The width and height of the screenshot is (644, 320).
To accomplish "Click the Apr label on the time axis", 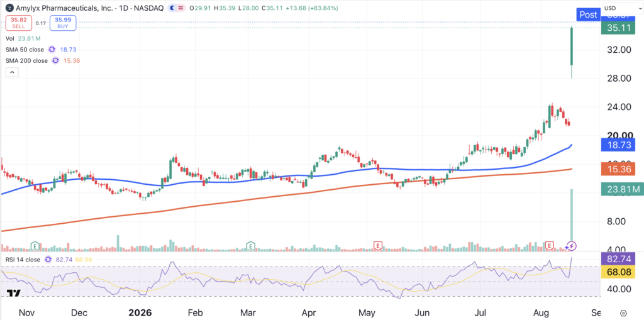I will pos(308,312).
